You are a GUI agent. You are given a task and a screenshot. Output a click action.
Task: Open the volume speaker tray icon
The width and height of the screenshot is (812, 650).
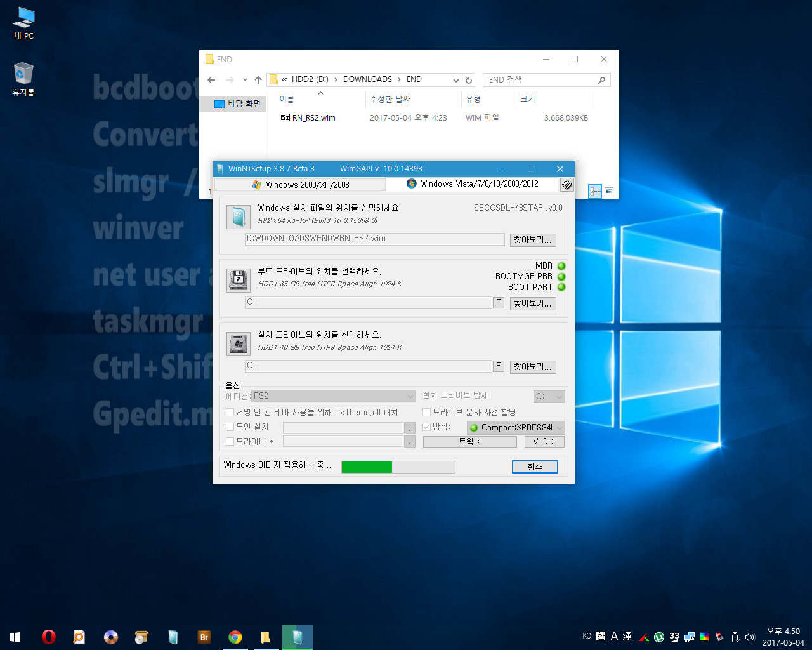(x=750, y=637)
